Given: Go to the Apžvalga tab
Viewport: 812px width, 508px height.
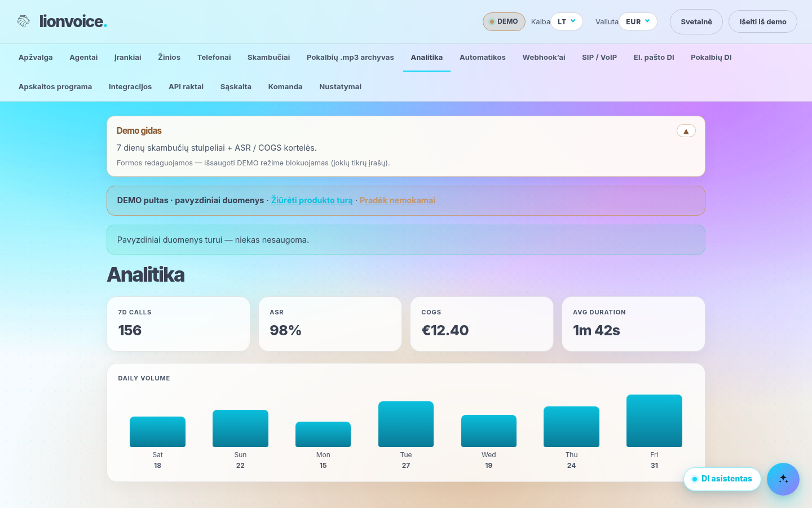Looking at the screenshot, I should point(36,57).
